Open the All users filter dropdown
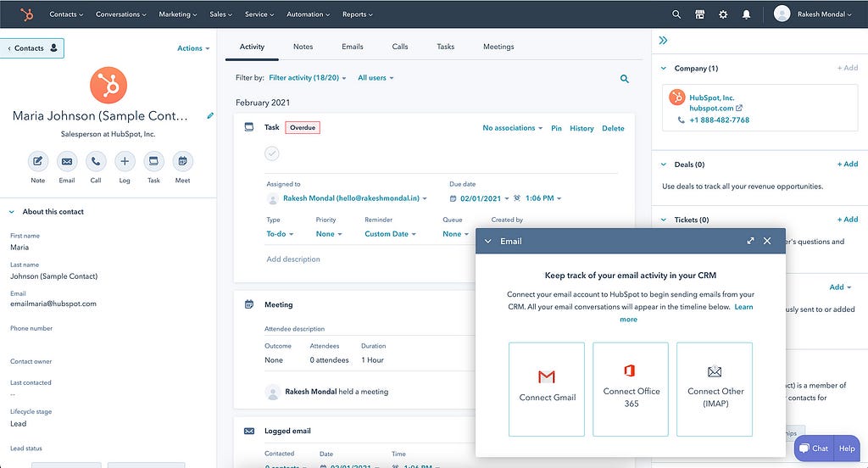This screenshot has height=468, width=868. (376, 78)
